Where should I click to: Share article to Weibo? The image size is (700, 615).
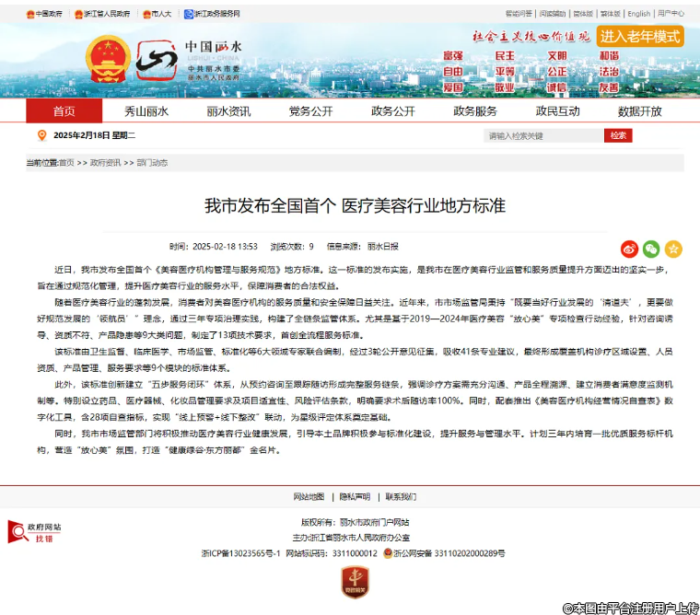coord(630,249)
